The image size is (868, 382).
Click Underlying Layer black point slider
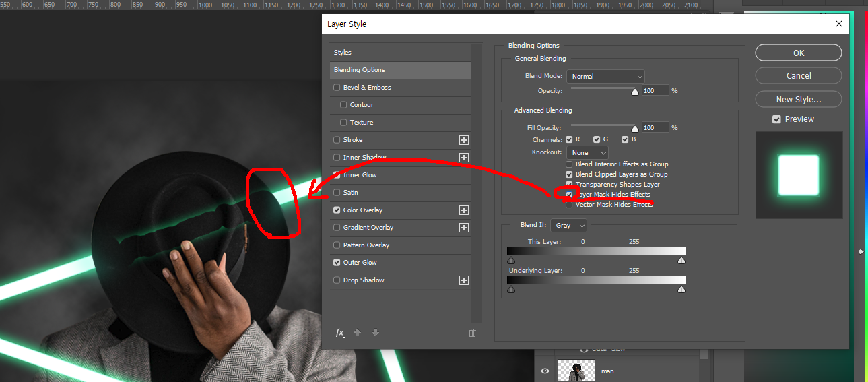coord(510,289)
